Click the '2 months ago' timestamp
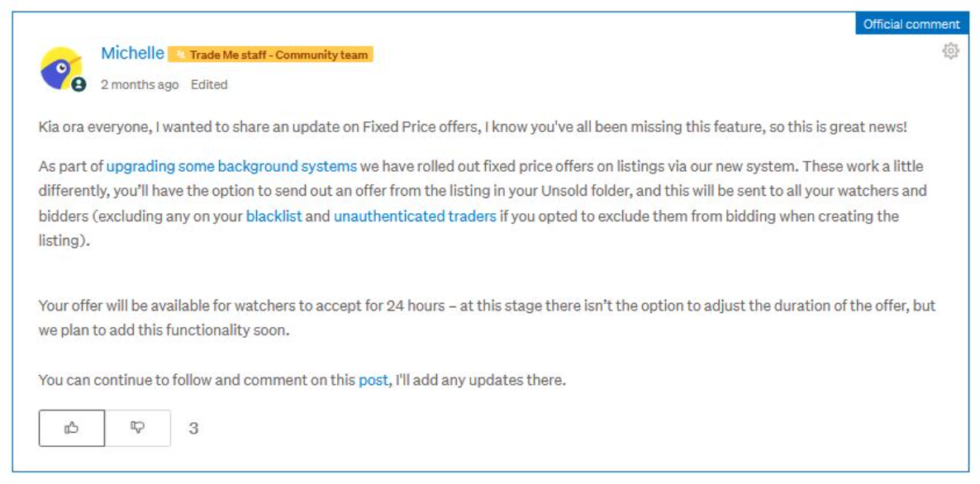Viewport: 980px width, 484px height. point(139,84)
